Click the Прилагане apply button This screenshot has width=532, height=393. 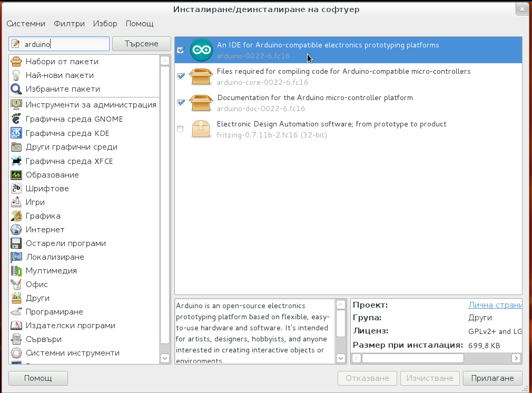point(492,378)
